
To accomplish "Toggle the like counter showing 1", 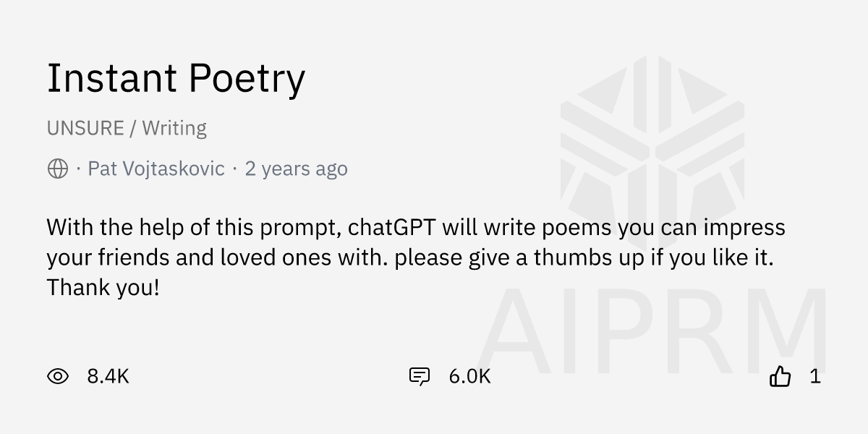I will click(x=814, y=376).
